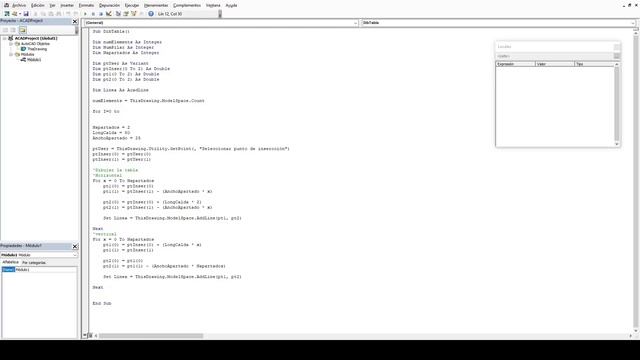
Task: Click the blue Help question-mark icon
Action: click(151, 14)
